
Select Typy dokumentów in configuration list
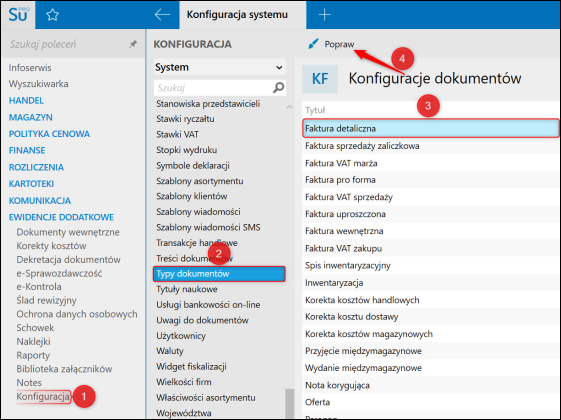click(x=219, y=274)
